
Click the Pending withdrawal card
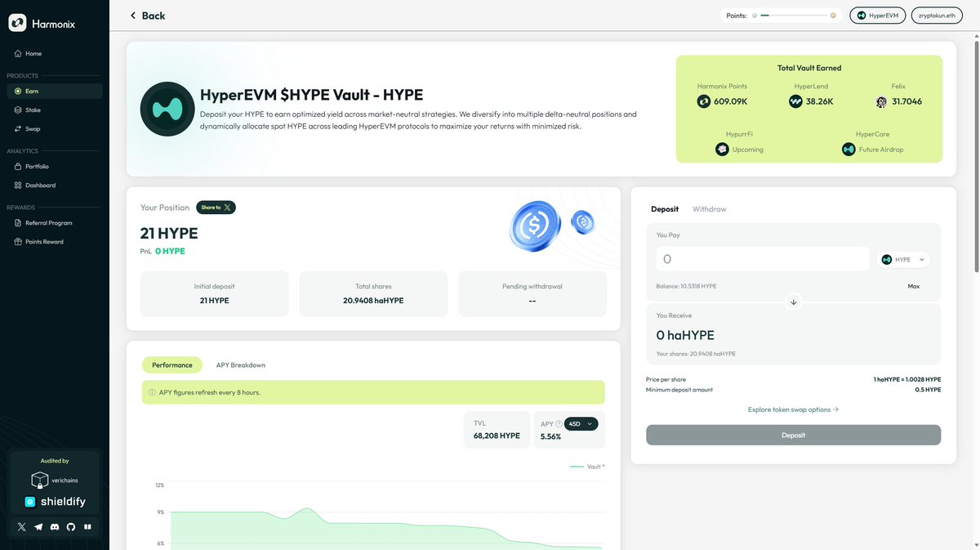point(532,293)
